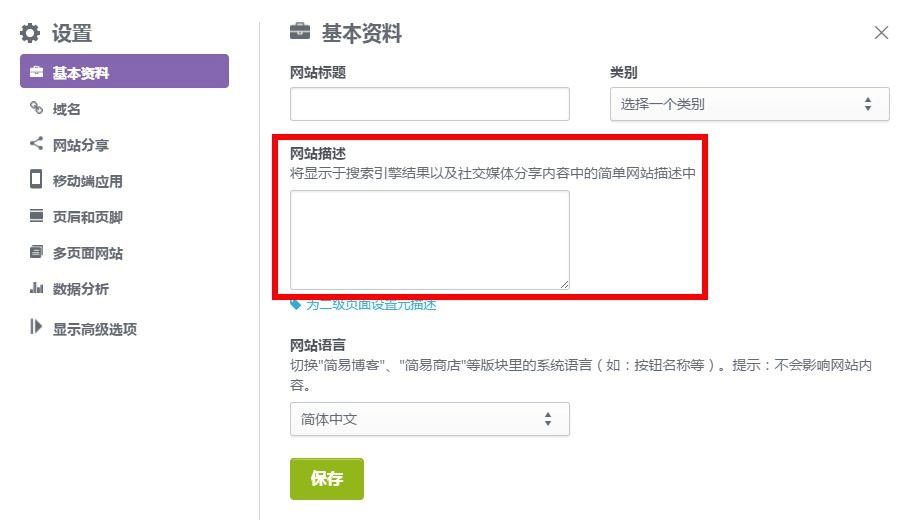This screenshot has width=913, height=520.
Task: Click the phone icon next to 移动端应用
Action: pyautogui.click(x=37, y=180)
